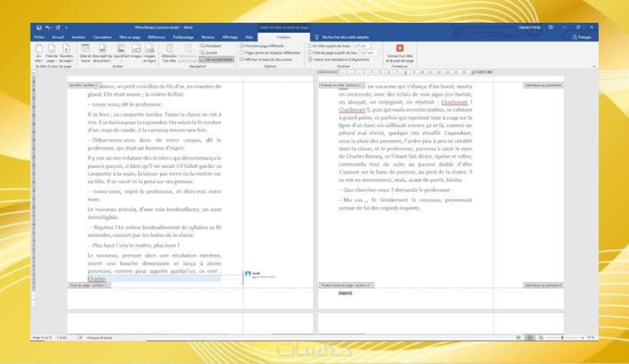629x364 pixels.
Task: Switch to the Révision tab
Action: tap(208, 37)
